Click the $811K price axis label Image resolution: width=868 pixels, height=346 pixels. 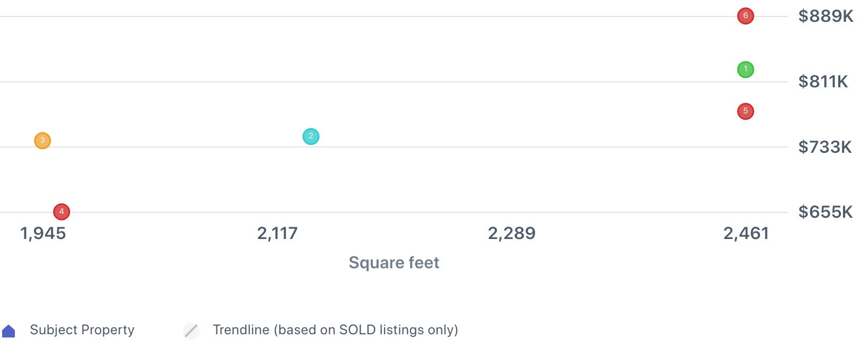coord(823,82)
